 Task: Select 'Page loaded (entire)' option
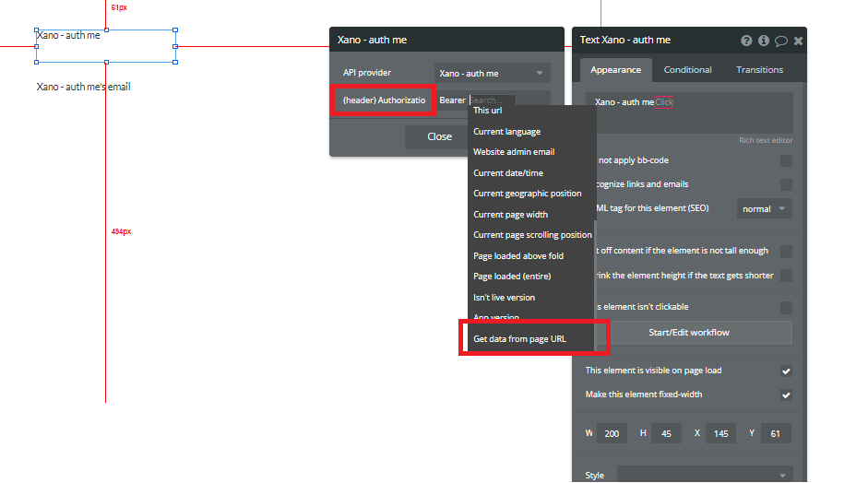(512, 277)
